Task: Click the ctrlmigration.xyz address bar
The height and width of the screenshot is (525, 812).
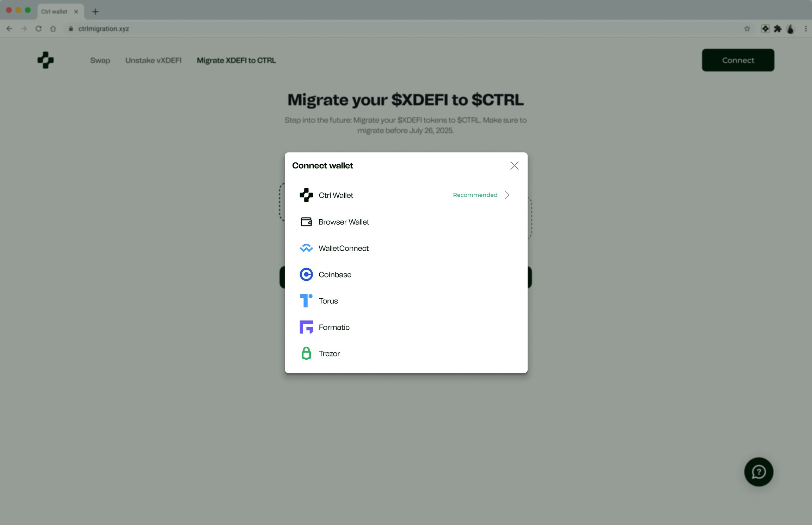Action: 103,29
